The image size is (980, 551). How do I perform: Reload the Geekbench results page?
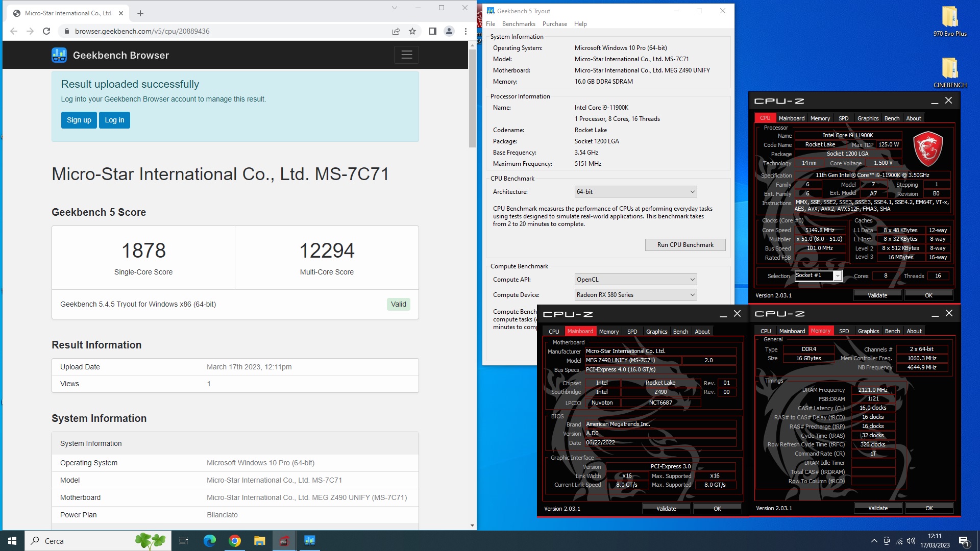(x=46, y=31)
